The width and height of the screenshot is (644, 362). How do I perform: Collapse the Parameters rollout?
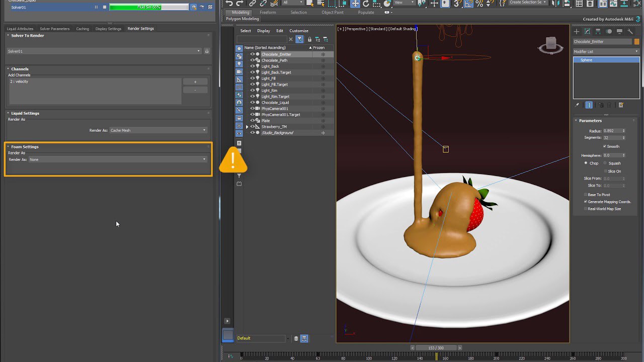pyautogui.click(x=576, y=121)
